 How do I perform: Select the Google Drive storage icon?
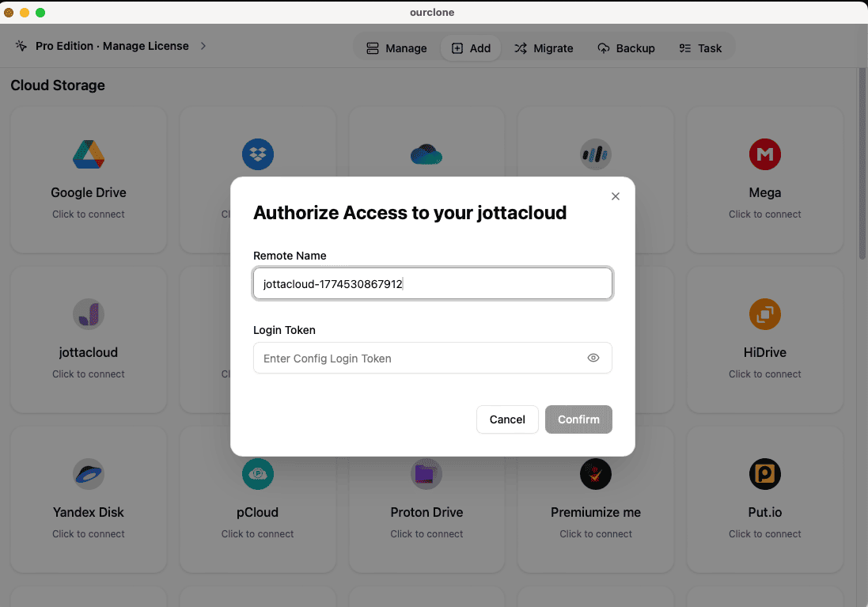coord(88,154)
